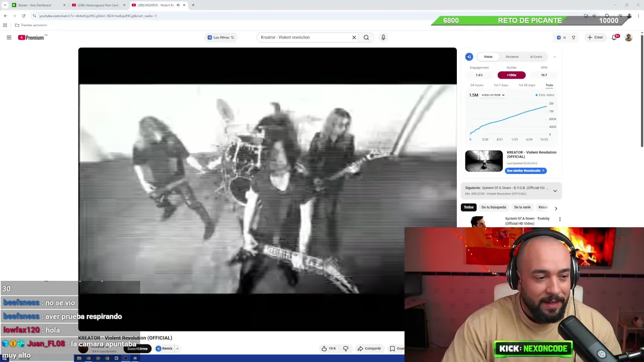Open the Remix dropdown arrow

[x=177, y=348]
